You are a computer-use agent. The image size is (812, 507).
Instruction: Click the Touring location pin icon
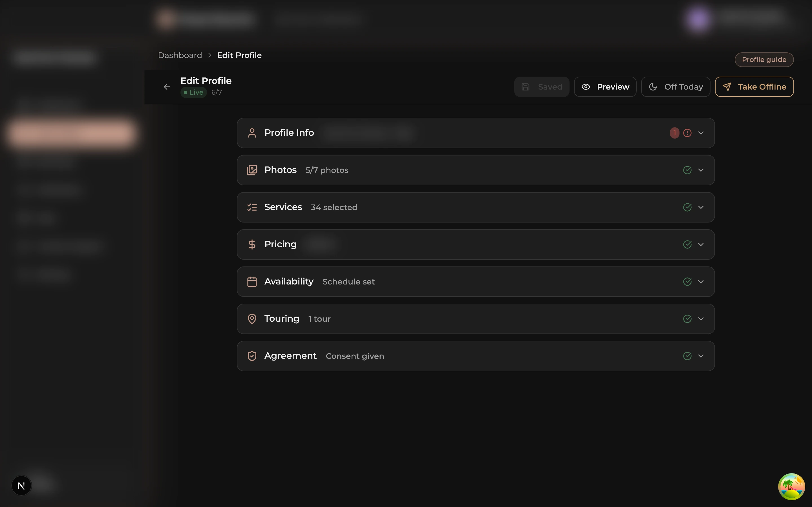point(252,319)
